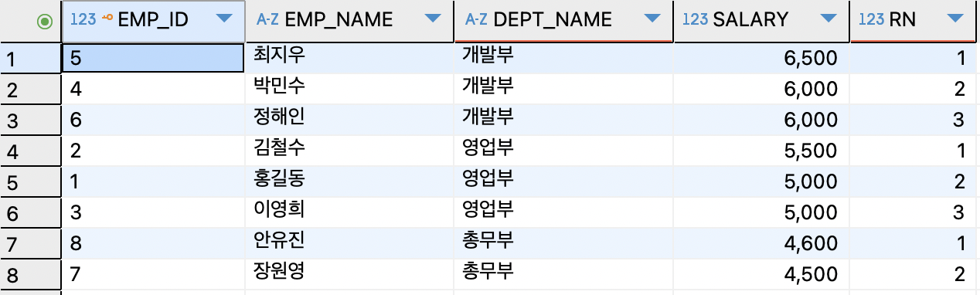Select the name cell 이영희

point(350,212)
